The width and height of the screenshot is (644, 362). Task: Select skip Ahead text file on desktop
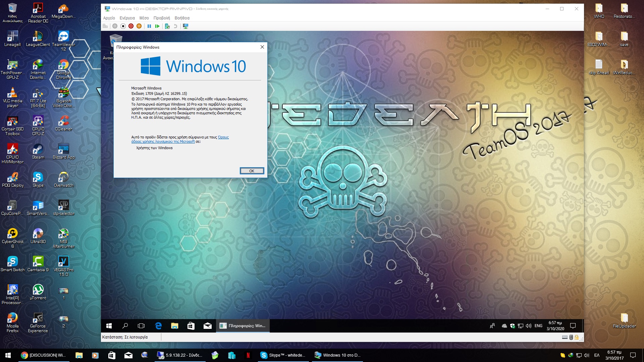tap(599, 67)
